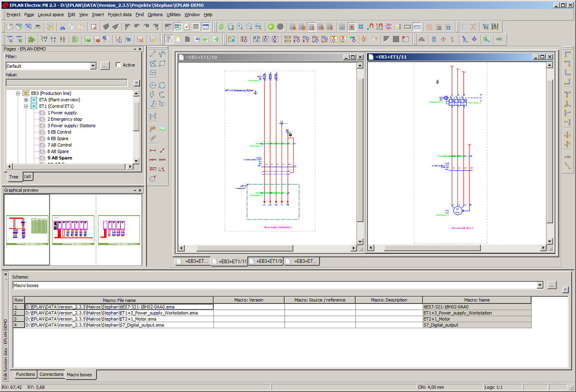Viewport: 576px width, 392px height.
Task: Click the scissors Cut icon
Action: 62,27
